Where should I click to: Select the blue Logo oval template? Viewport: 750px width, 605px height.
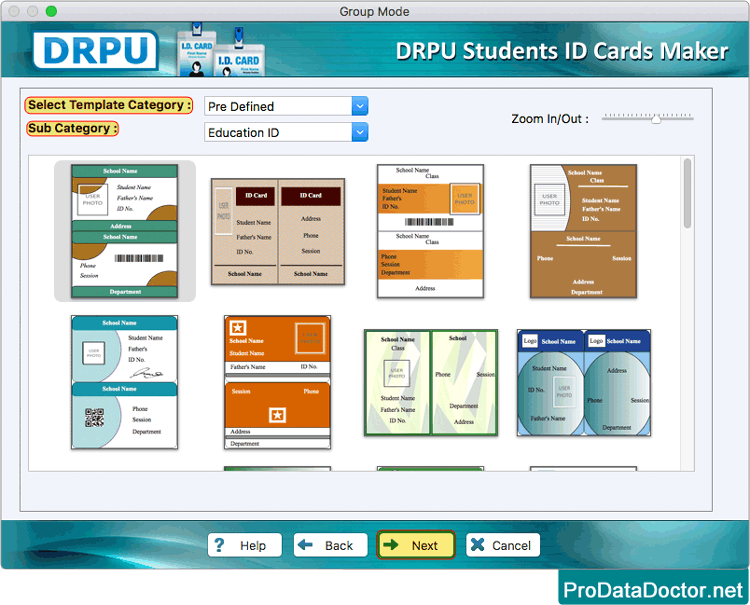pyautogui.click(x=584, y=383)
